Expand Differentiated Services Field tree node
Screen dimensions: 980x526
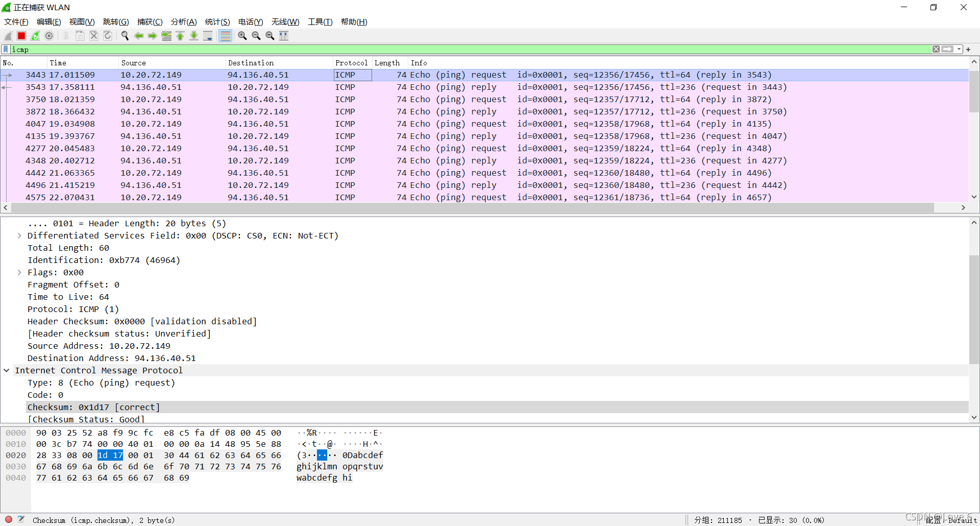coord(19,236)
